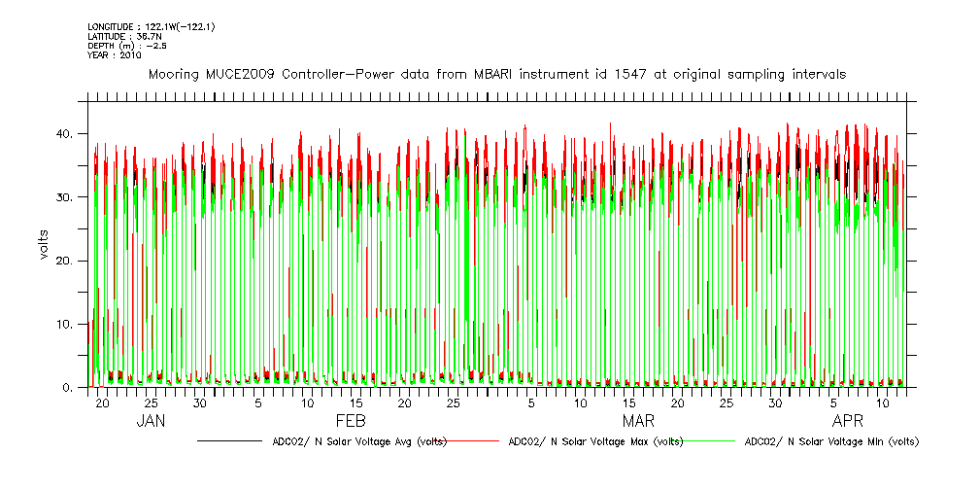Select the JAN month label
This screenshot has width=980, height=490.
[151, 421]
